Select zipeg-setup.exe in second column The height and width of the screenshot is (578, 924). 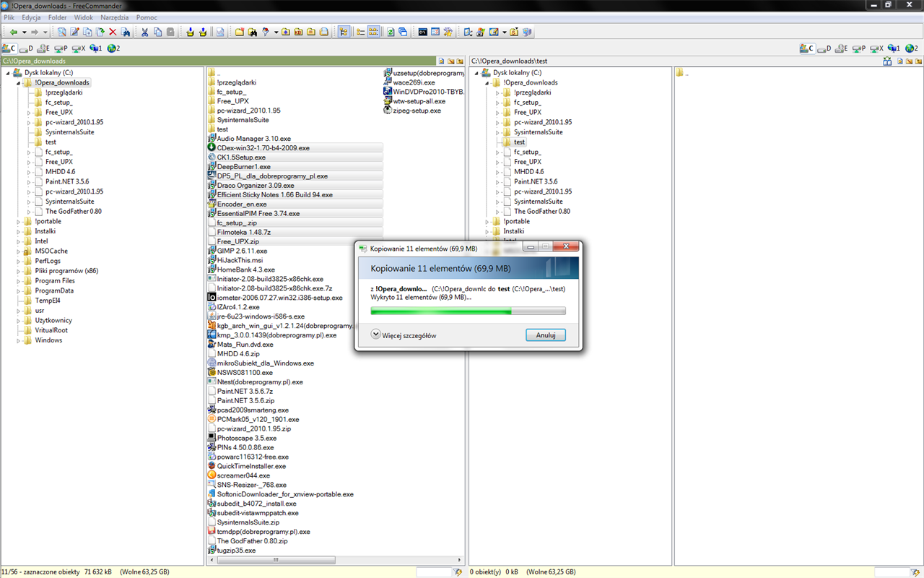(x=417, y=111)
